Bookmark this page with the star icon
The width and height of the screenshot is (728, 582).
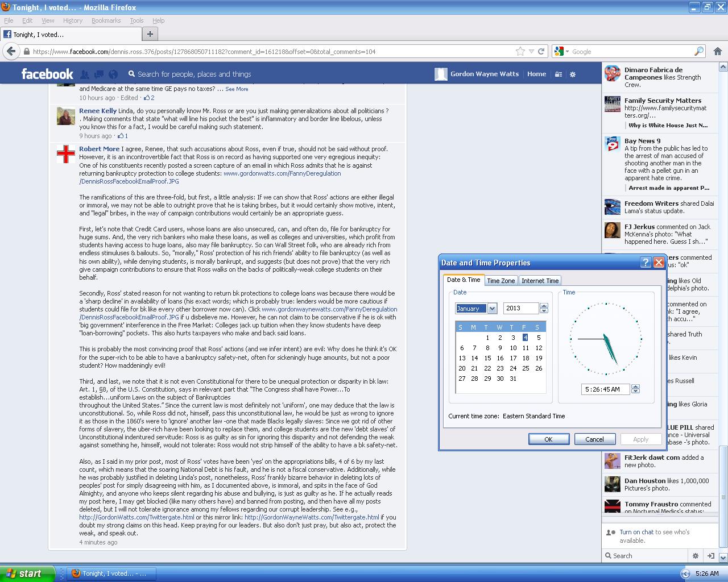(x=520, y=51)
